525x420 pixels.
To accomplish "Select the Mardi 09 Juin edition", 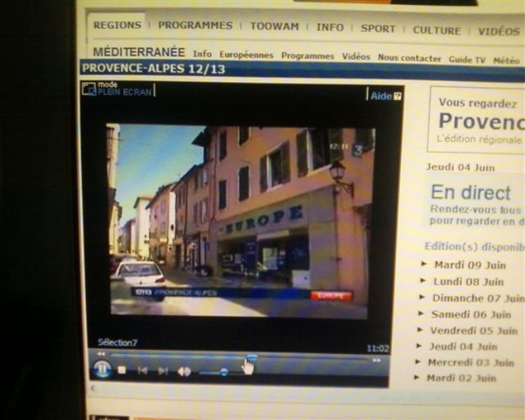I will 470,265.
